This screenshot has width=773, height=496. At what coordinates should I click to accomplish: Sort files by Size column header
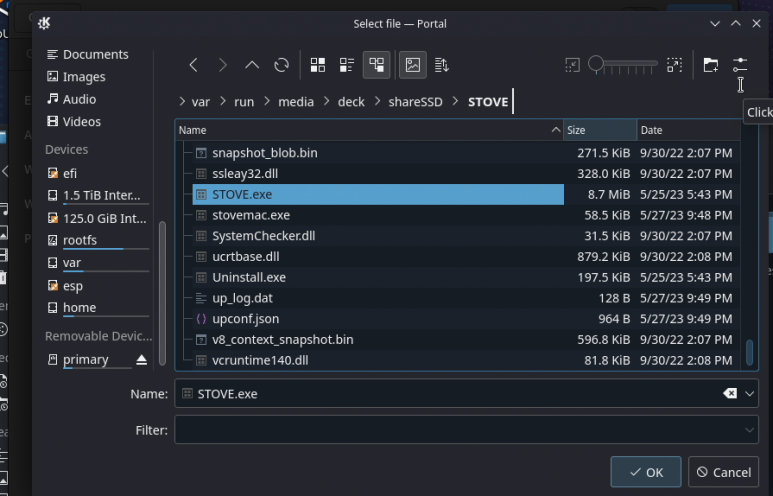pyautogui.click(x=600, y=130)
